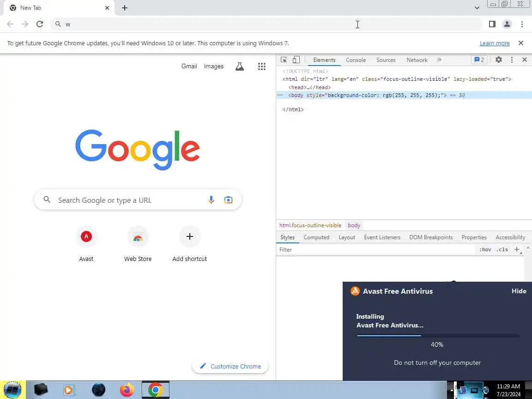The width and height of the screenshot is (532, 399).
Task: Open DevTools settings gear
Action: coord(498,60)
